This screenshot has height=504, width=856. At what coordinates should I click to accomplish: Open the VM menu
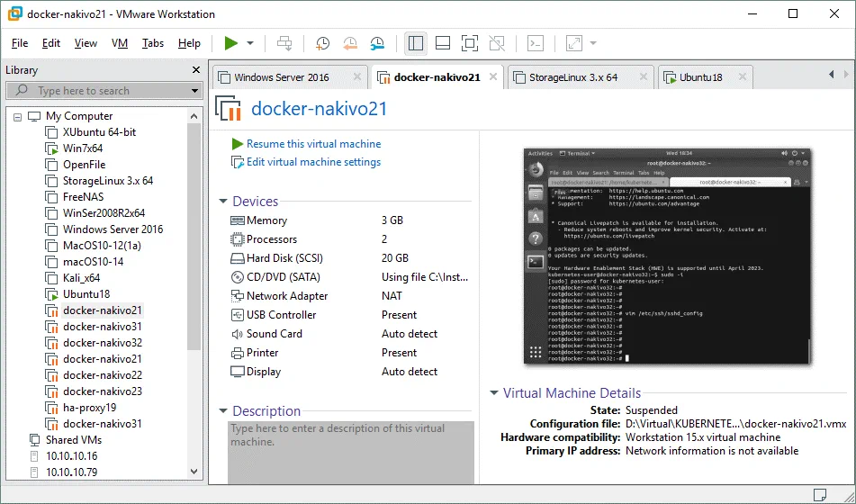[x=120, y=43]
